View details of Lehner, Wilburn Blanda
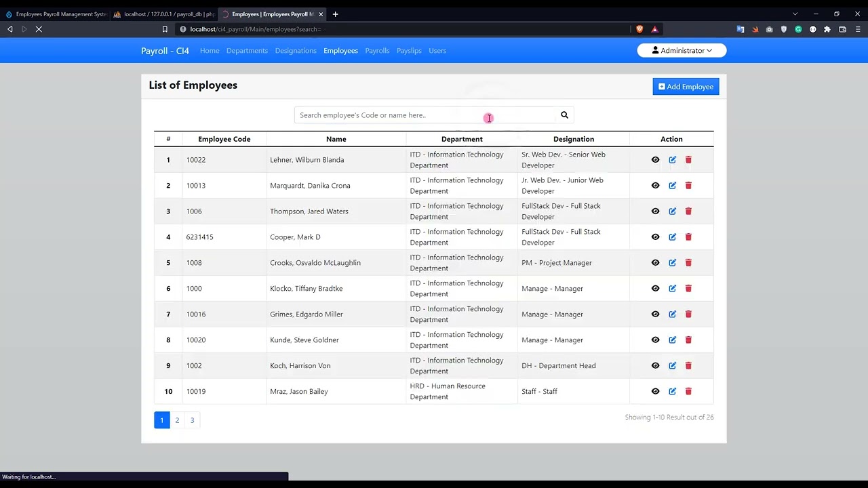Screen dimensions: 868x488 pyautogui.click(x=655, y=160)
